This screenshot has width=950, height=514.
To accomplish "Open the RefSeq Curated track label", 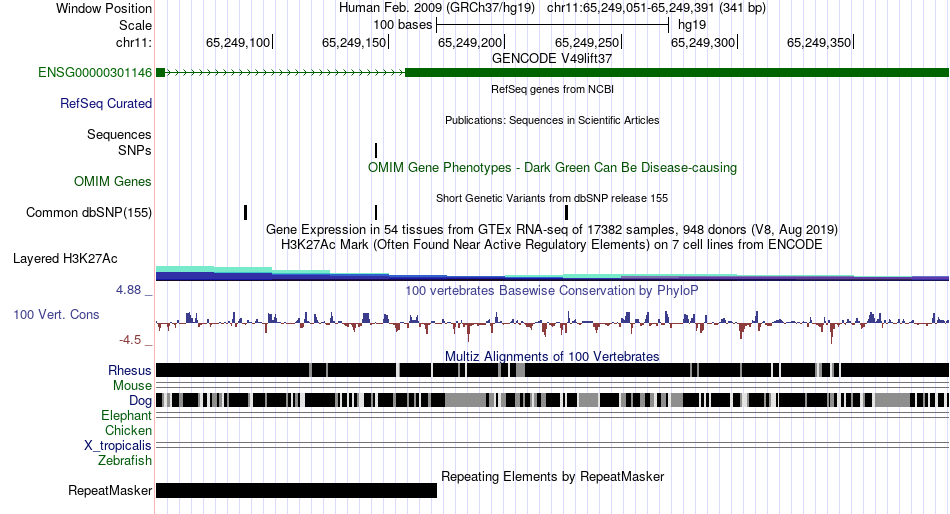I will pos(105,104).
